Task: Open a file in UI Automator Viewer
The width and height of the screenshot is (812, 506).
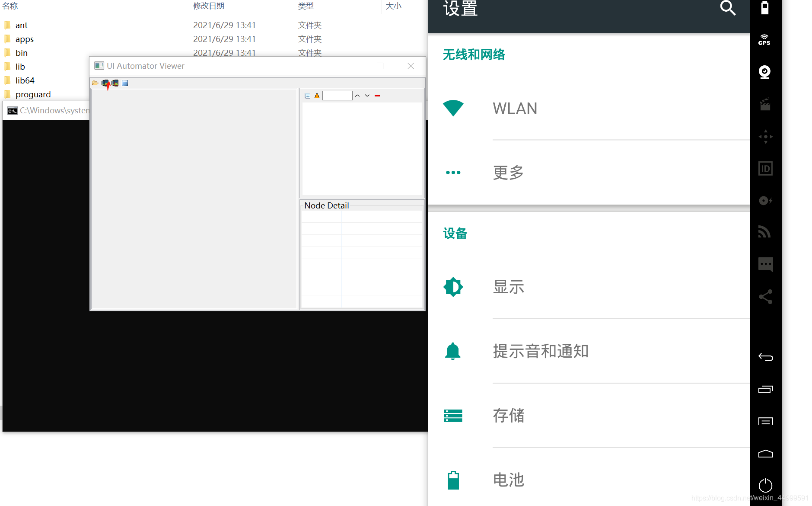Action: (95, 83)
